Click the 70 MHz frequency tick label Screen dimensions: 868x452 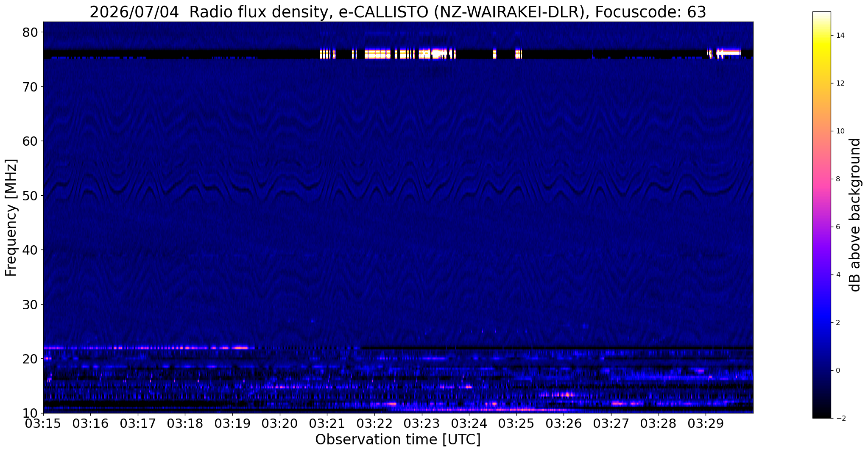tap(30, 87)
